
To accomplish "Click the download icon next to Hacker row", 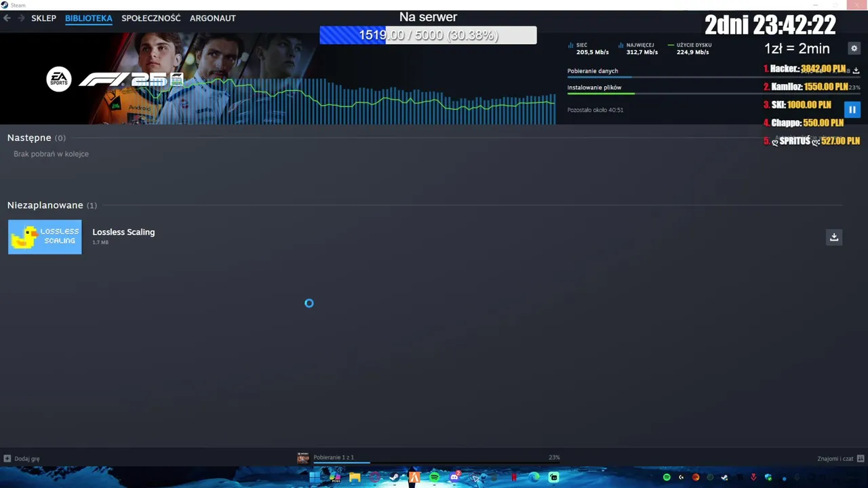I will point(856,70).
